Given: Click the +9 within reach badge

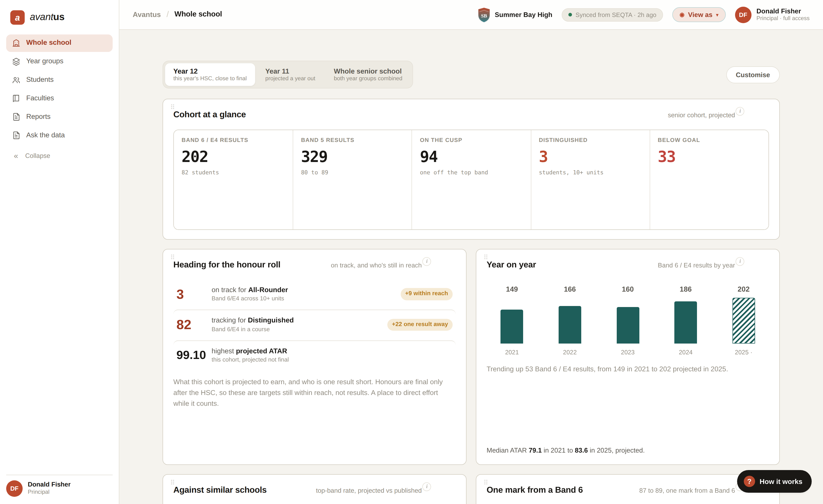Looking at the screenshot, I should click(426, 294).
